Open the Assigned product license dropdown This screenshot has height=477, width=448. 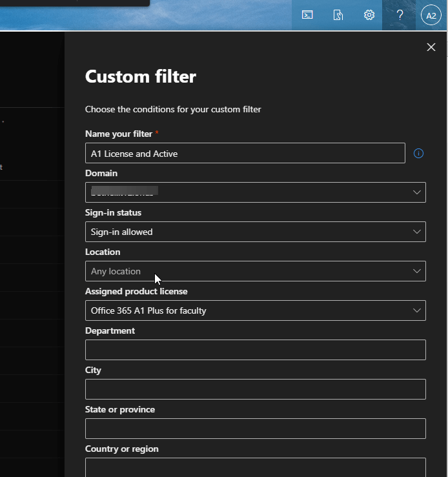click(x=256, y=310)
